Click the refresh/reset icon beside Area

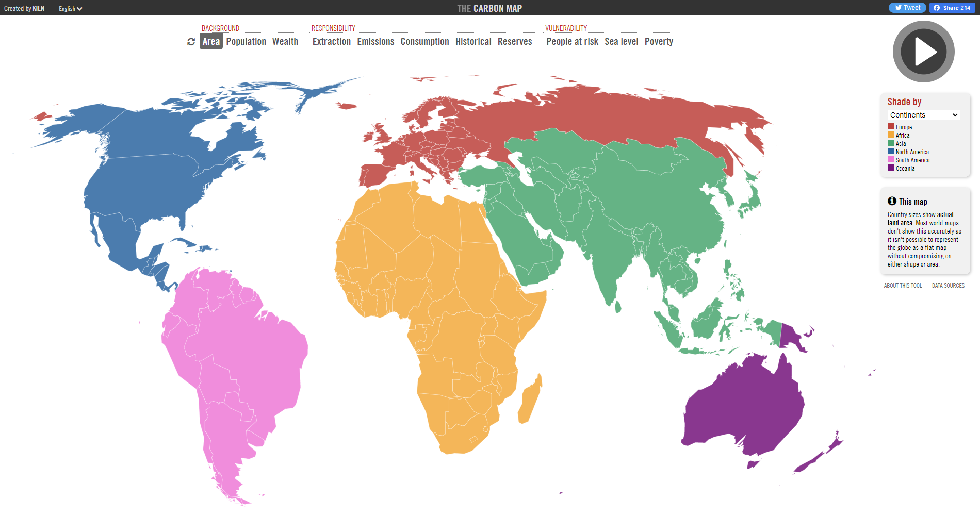coord(191,42)
